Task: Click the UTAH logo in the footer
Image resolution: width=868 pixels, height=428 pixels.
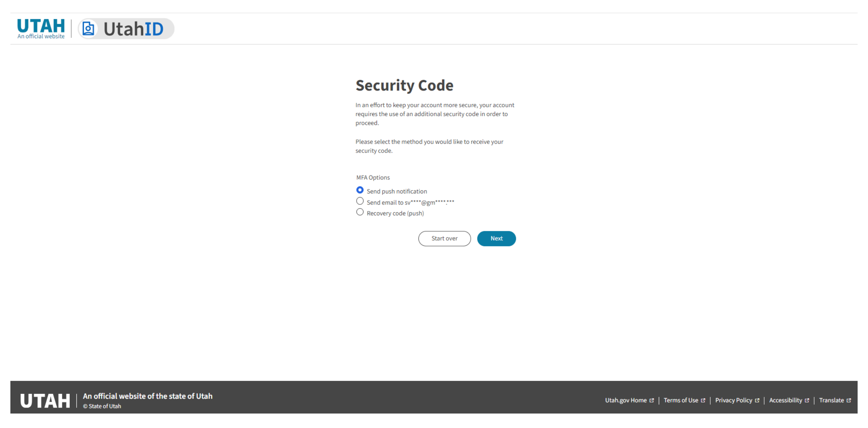Action: point(45,400)
